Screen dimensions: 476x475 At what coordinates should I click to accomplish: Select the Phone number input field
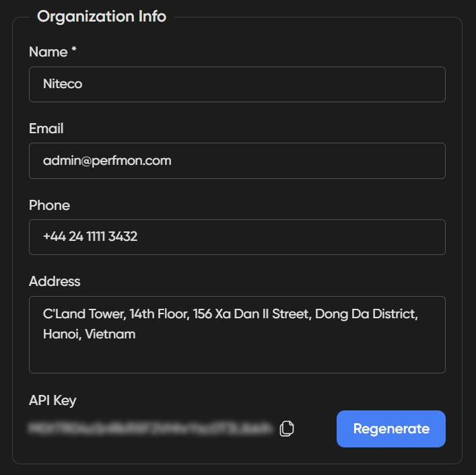pos(237,237)
